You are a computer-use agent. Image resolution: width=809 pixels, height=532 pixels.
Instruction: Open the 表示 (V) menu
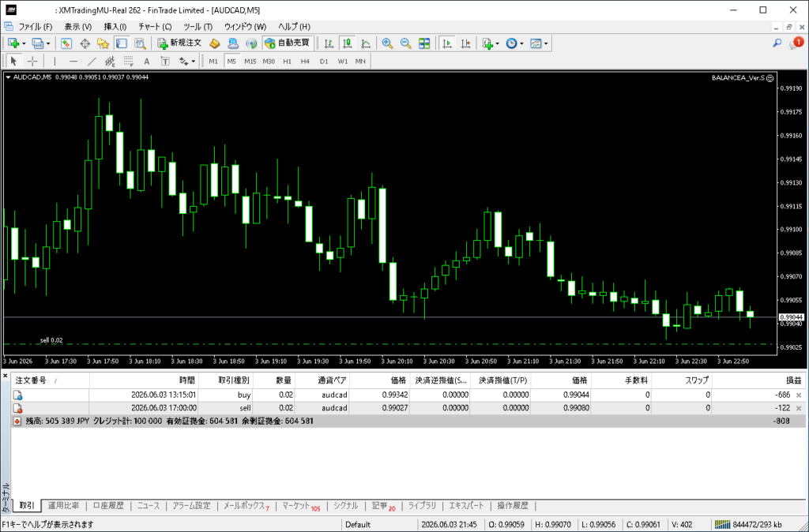tap(78, 27)
